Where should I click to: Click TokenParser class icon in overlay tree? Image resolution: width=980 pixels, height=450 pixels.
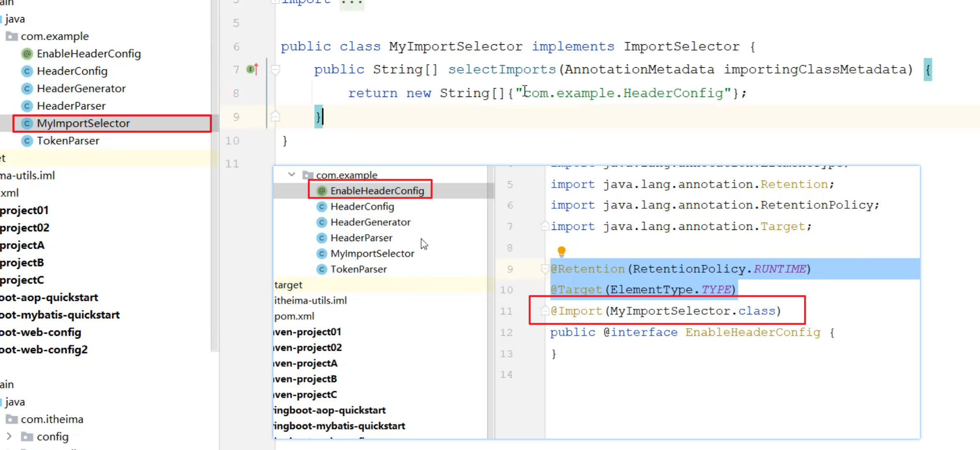point(321,269)
